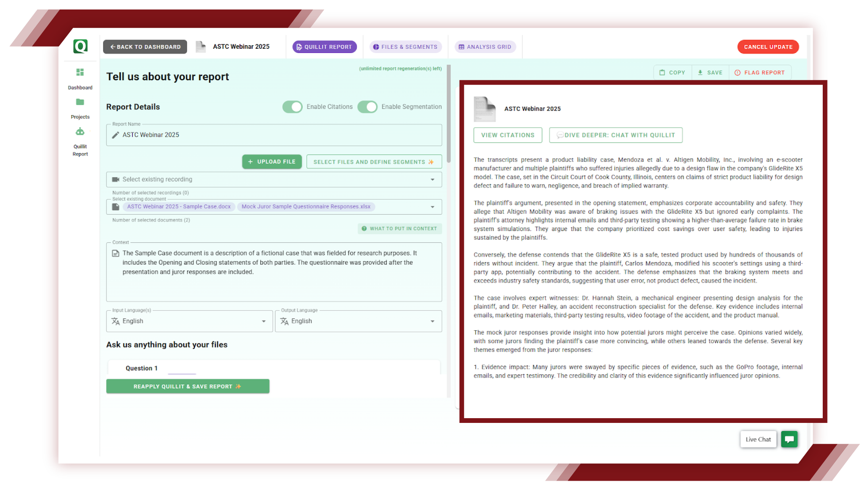Toggle Enable Citations switch
This screenshot has height=488, width=868.
pos(292,107)
